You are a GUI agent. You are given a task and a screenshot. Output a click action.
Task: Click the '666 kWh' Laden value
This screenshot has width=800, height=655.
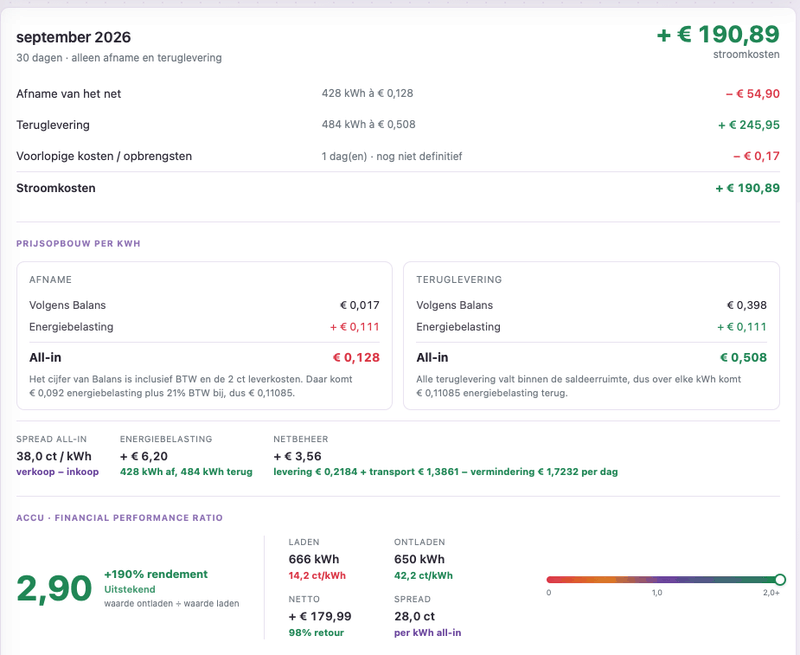click(314, 559)
